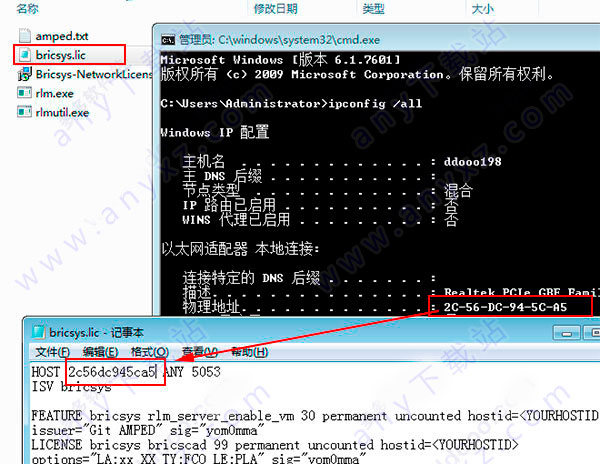Sort files by the 修改日期 column header
Image resolution: width=600 pixels, height=464 pixels.
pyautogui.click(x=276, y=8)
